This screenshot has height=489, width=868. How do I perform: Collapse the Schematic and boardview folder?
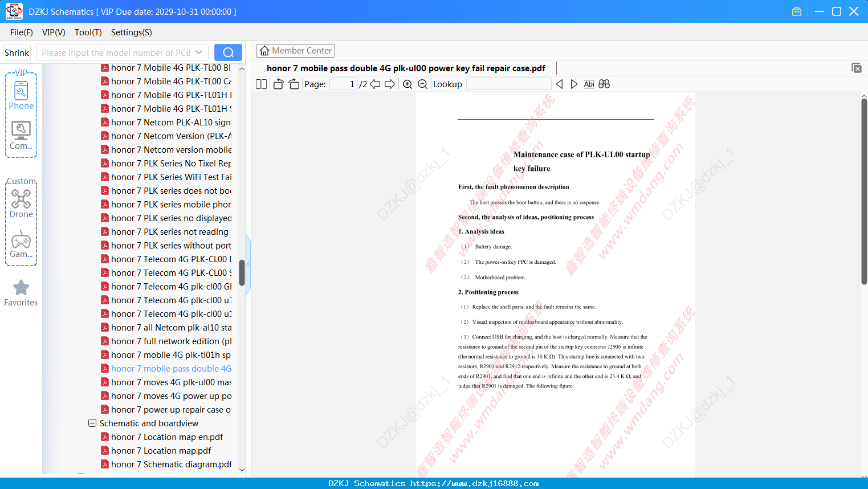[x=92, y=423]
